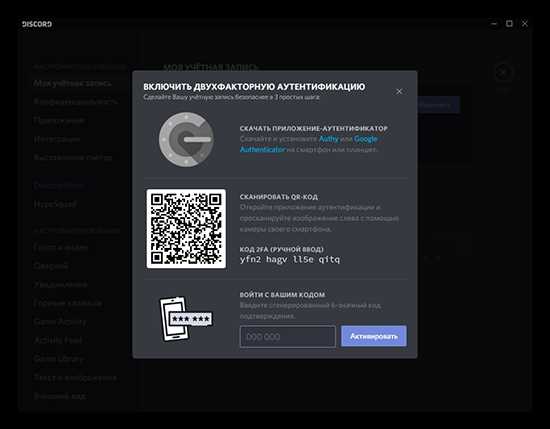Open Game Activity in sidebar
The image size is (550, 429).
(x=60, y=322)
